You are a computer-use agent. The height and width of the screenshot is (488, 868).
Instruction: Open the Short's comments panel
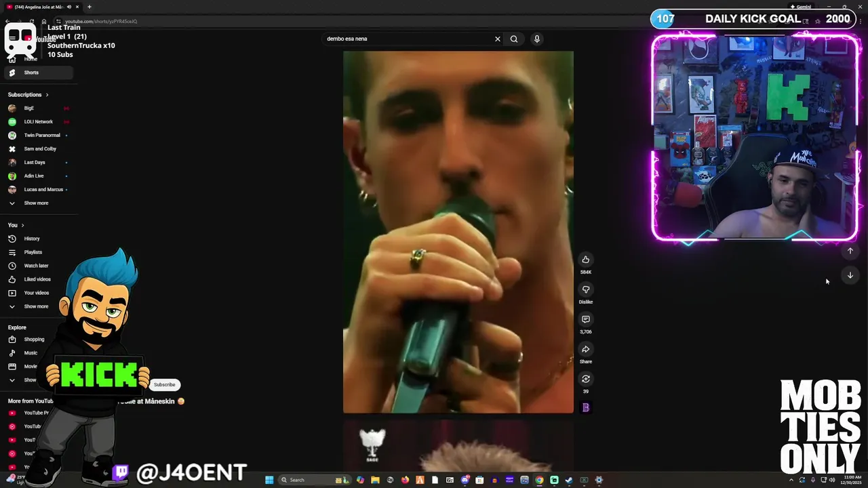click(x=586, y=319)
